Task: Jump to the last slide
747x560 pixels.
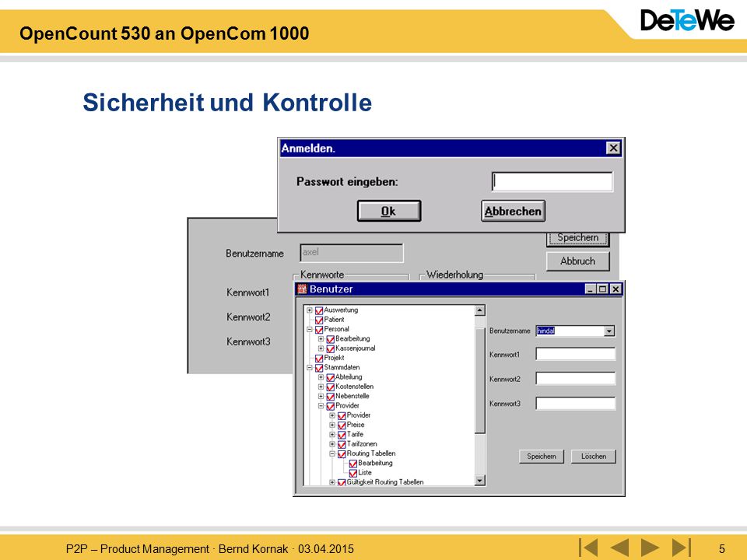Action: 682,548
